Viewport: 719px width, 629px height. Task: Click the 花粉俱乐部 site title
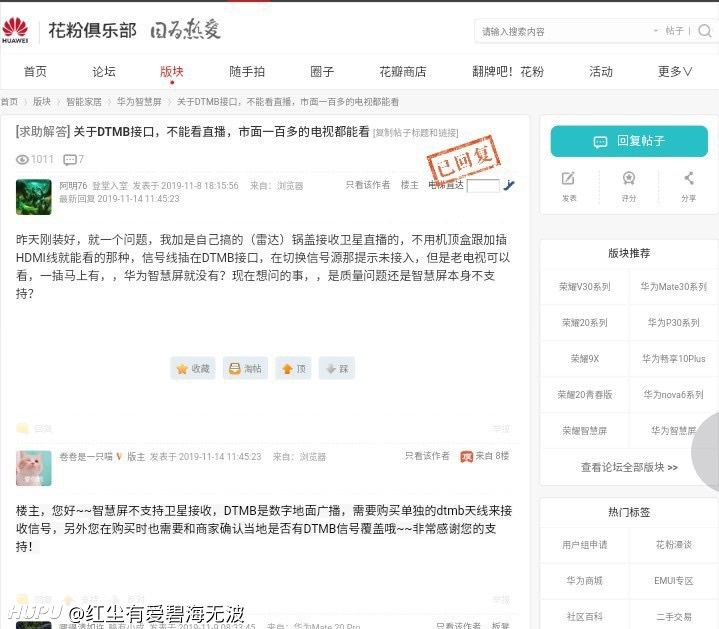(92, 31)
